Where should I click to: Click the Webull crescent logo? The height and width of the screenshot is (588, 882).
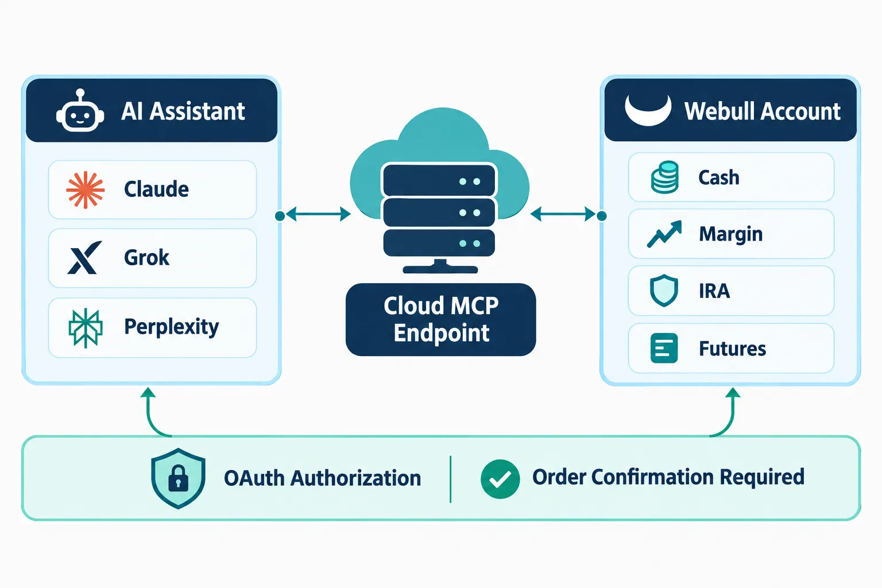(x=648, y=109)
